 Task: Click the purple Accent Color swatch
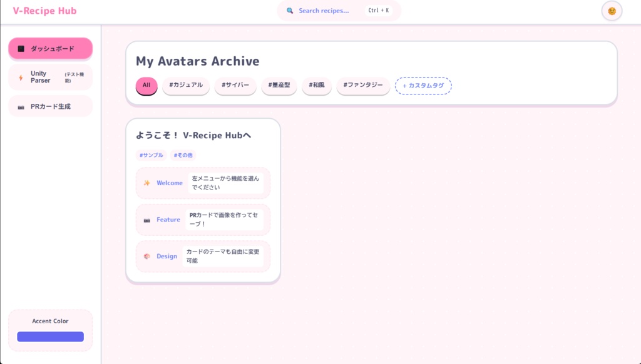(49, 336)
